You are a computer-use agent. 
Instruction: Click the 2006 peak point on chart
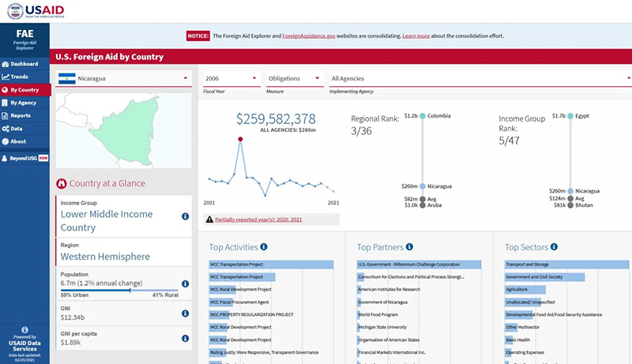tap(240, 139)
